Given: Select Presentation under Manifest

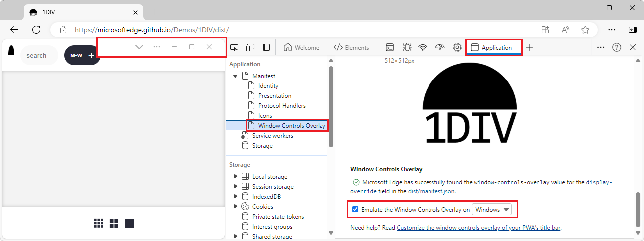Looking at the screenshot, I should (275, 96).
